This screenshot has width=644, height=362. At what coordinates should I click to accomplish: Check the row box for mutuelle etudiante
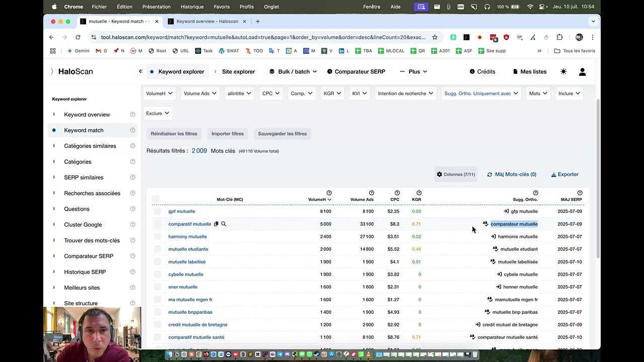pyautogui.click(x=157, y=249)
